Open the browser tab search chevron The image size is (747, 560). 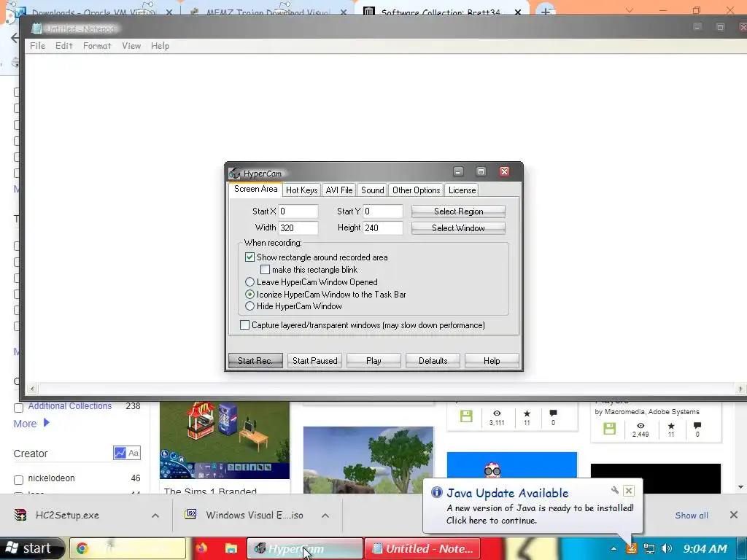(630, 10)
